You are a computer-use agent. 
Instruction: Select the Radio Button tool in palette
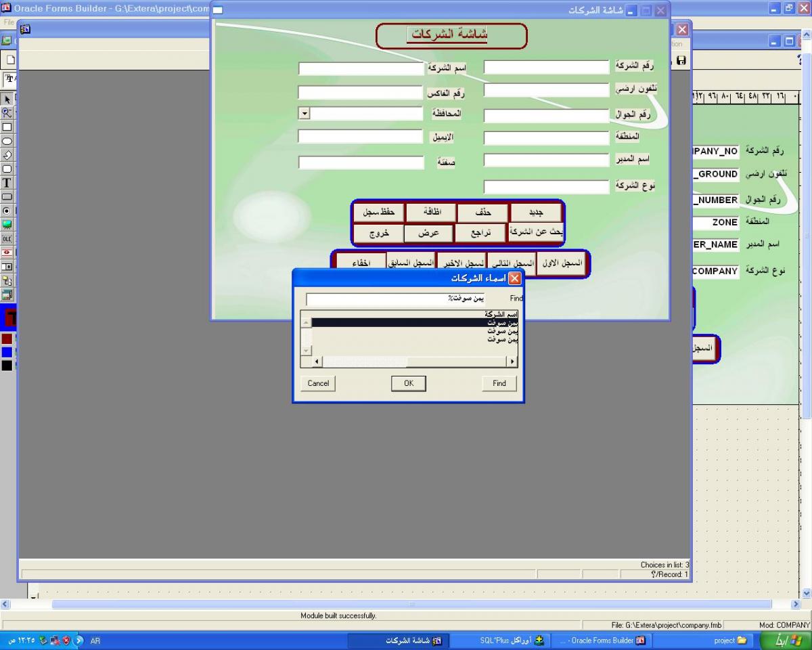[x=7, y=211]
